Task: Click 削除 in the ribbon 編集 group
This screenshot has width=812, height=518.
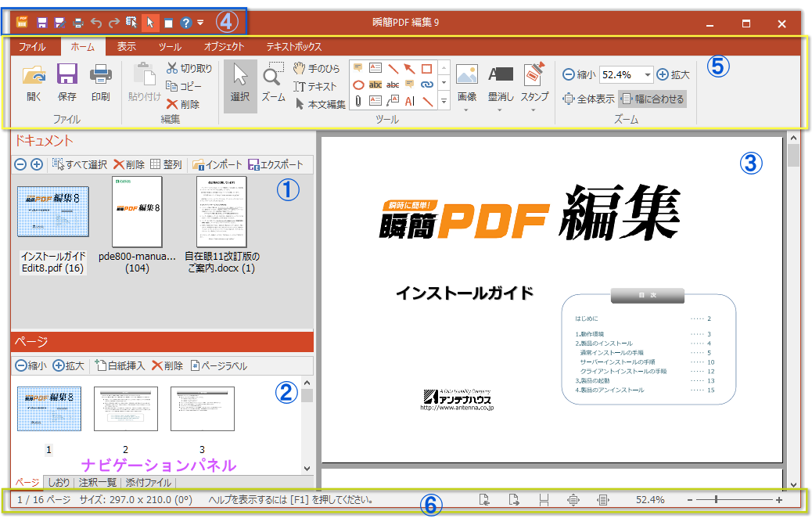Action: pyautogui.click(x=183, y=104)
